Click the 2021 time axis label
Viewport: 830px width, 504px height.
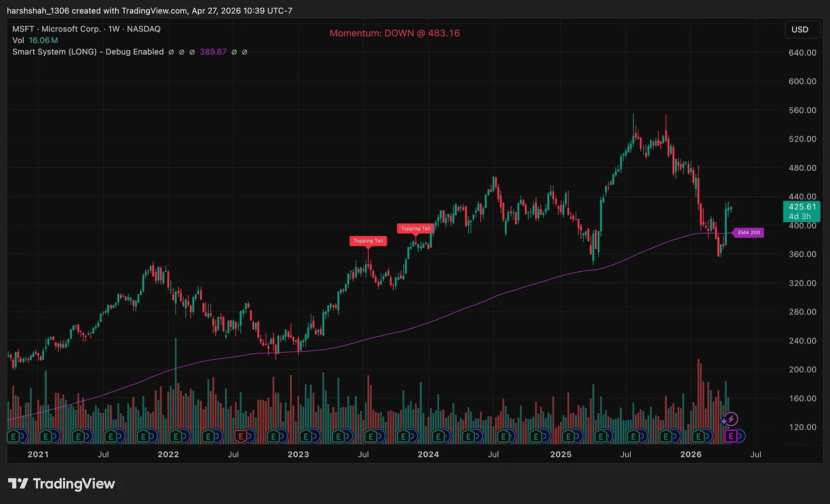click(38, 455)
